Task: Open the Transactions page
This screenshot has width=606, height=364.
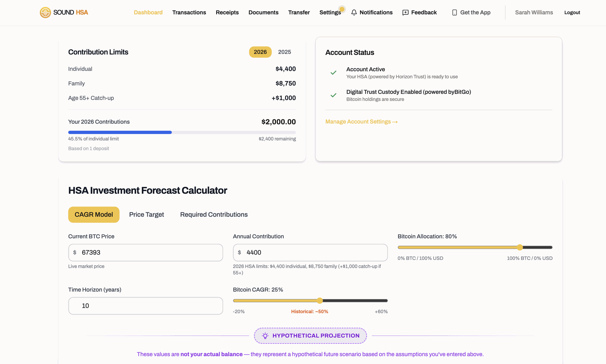Action: click(189, 12)
